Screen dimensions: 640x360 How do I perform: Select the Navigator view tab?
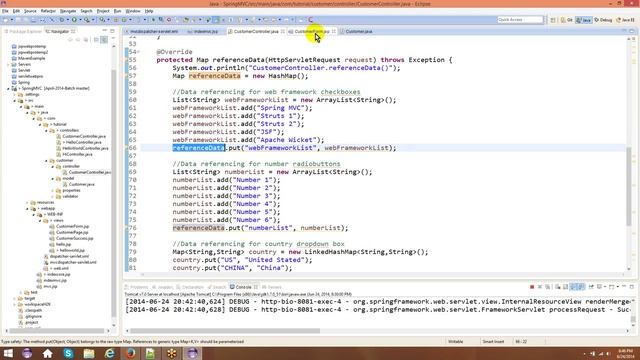(x=60, y=31)
